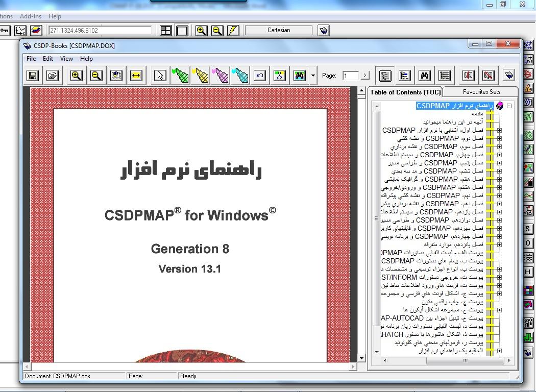
Task: Expand فصل دوم chapter node
Action: (x=499, y=138)
